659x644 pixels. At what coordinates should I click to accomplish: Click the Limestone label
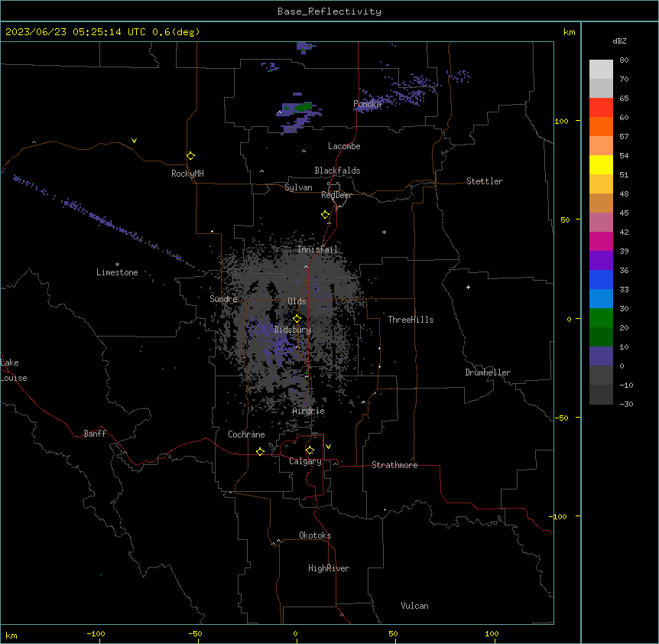point(117,272)
